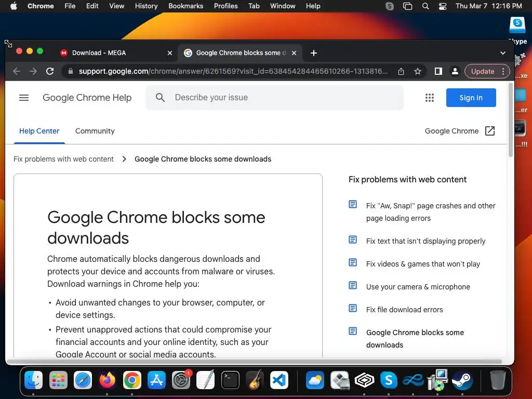Open the tab search dropdown chevron
The height and width of the screenshot is (399, 532).
503,53
